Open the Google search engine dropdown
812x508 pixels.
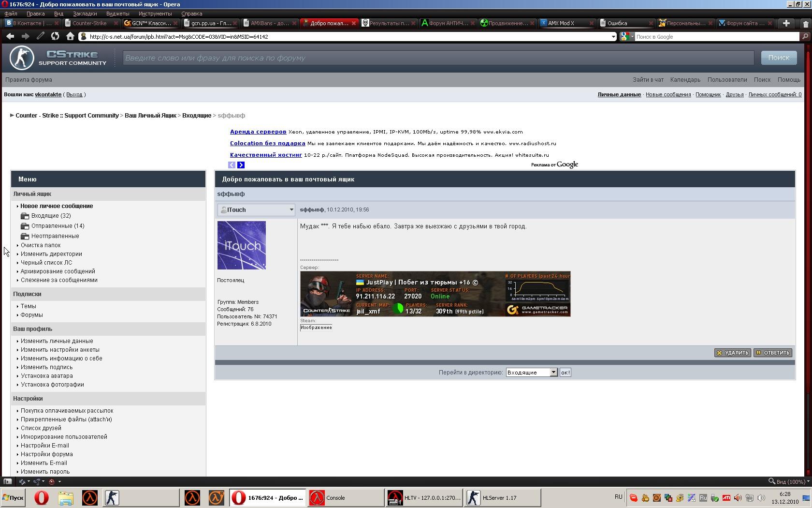632,37
